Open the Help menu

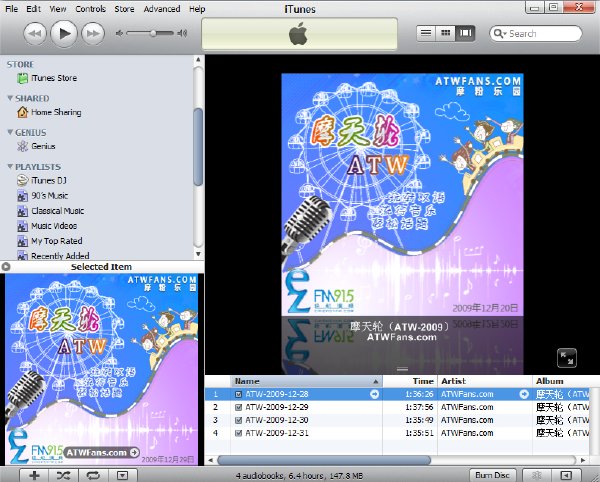click(x=197, y=8)
